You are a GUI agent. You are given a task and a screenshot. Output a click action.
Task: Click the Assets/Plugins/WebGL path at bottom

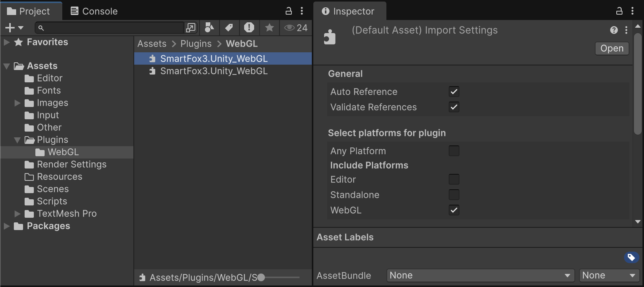tap(203, 277)
